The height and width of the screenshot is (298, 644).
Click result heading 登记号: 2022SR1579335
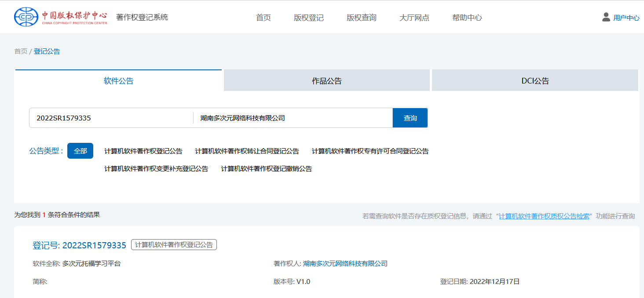click(79, 245)
